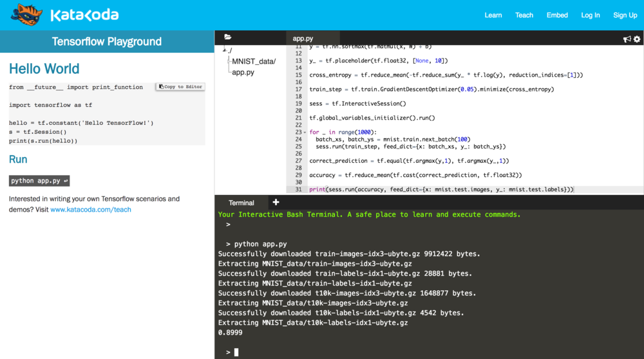Click the terminal prompt cursor

(236, 352)
